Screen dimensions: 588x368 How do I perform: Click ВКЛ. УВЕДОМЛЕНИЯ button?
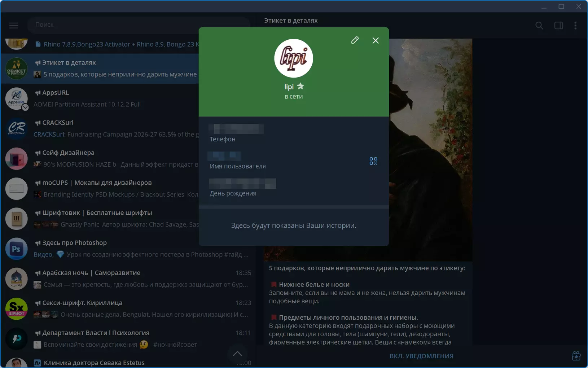[421, 356]
